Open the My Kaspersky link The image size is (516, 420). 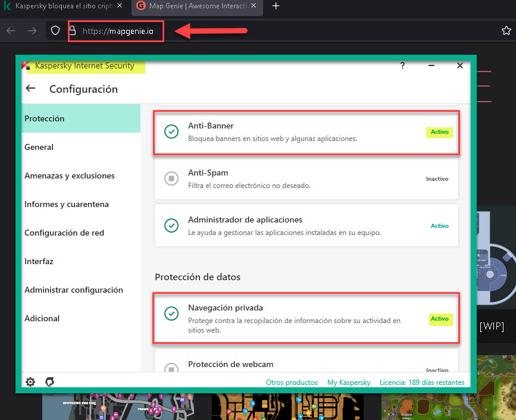coord(349,383)
